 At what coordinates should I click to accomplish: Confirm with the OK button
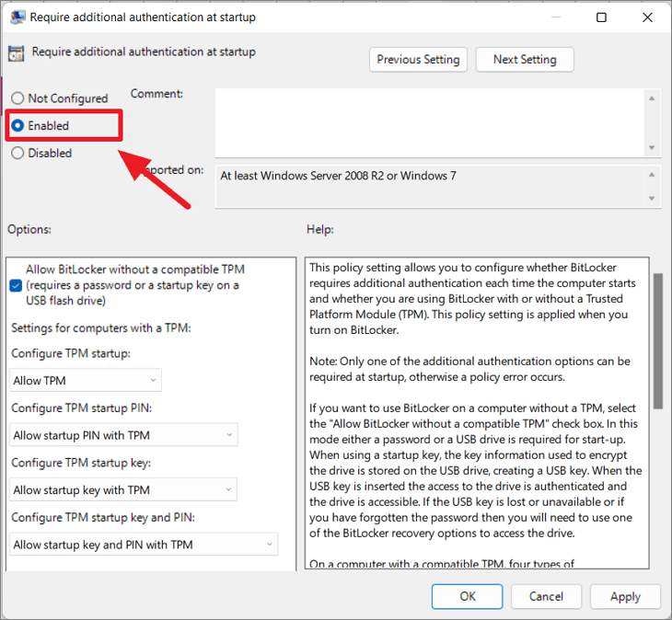point(467,596)
